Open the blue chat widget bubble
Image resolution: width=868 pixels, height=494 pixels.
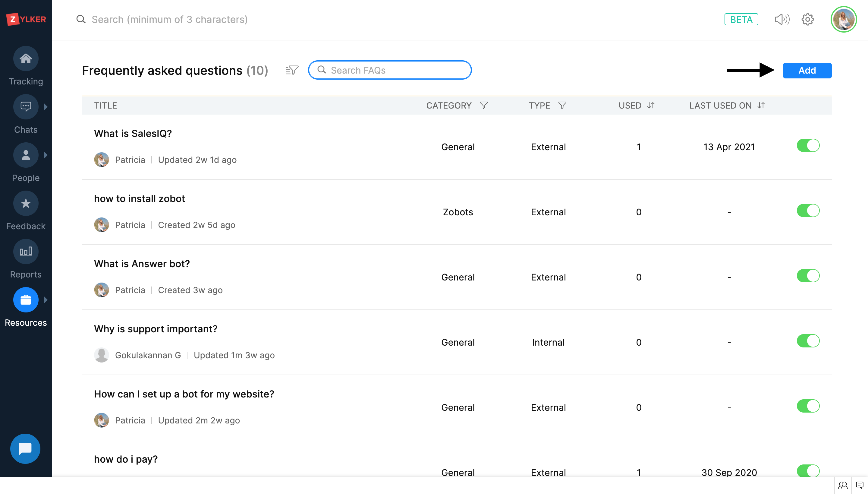(25, 448)
